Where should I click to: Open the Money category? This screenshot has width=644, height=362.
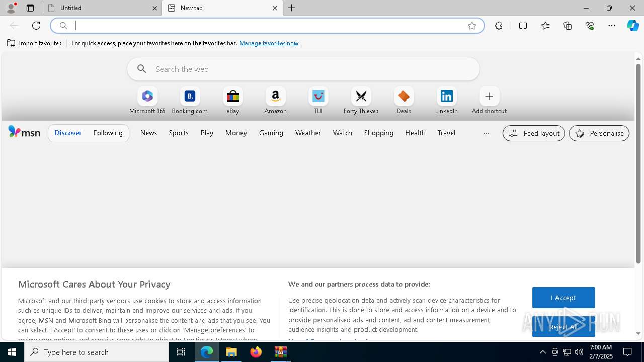click(x=236, y=133)
